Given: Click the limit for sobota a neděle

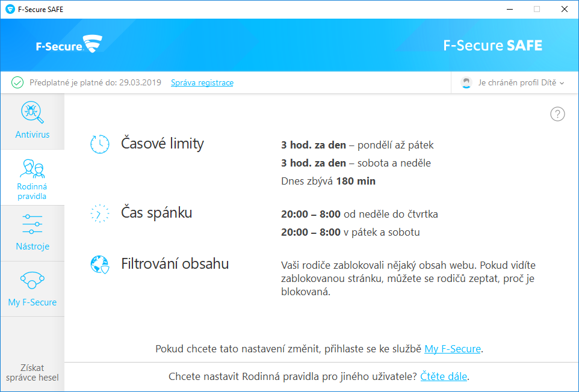Looking at the screenshot, I should (x=356, y=163).
